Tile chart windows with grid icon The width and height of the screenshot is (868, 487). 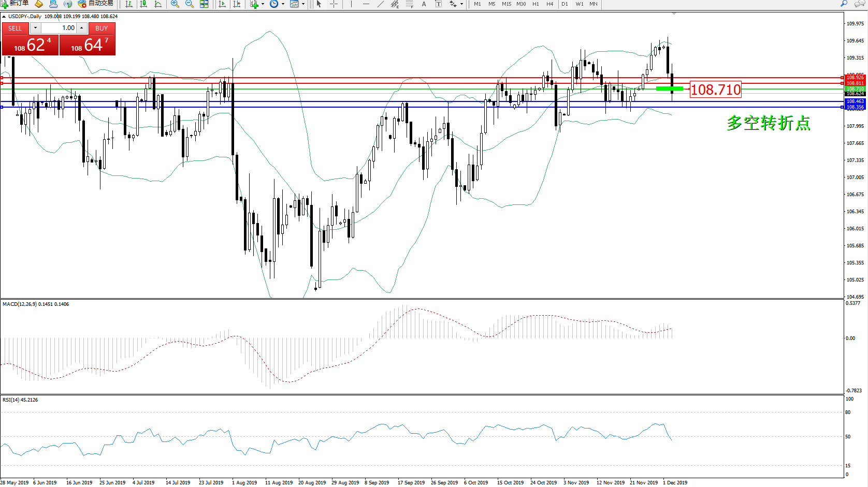coord(204,4)
